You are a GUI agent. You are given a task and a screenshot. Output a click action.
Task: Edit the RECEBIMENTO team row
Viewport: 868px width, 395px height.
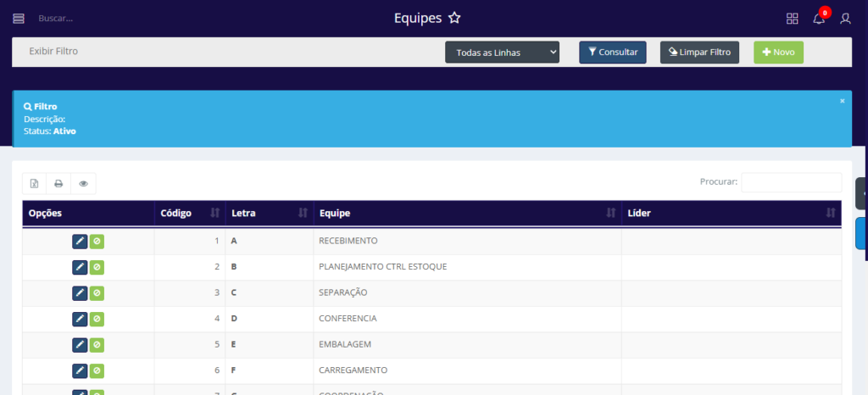click(x=80, y=242)
